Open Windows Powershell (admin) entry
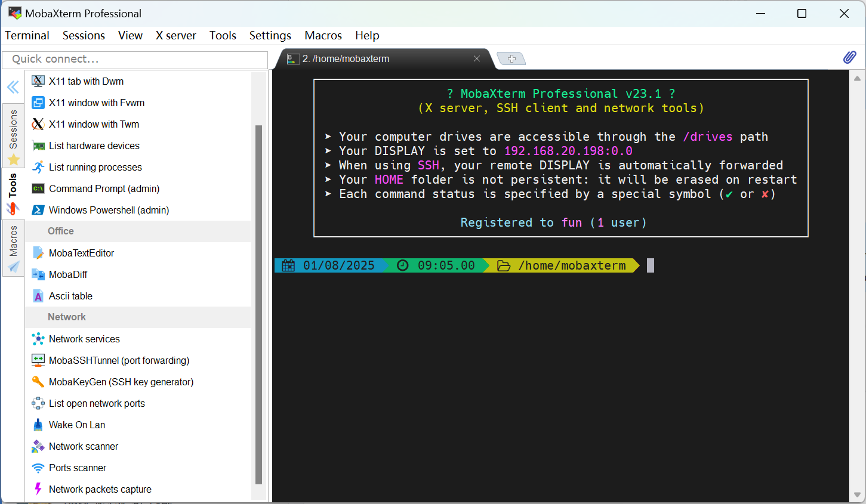This screenshot has width=866, height=504. [109, 210]
